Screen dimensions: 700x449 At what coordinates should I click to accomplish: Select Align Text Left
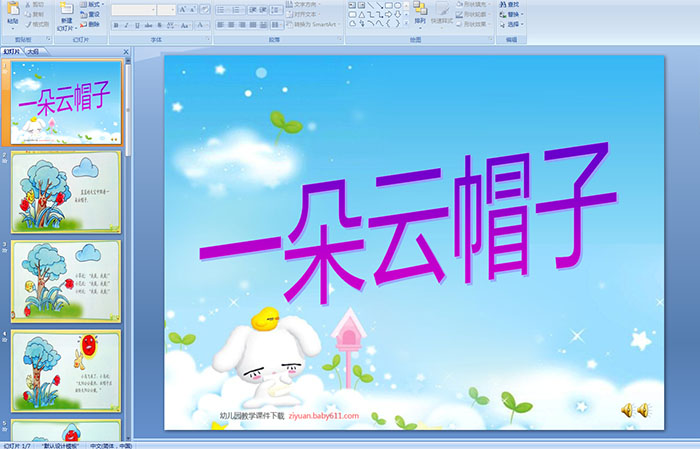click(x=220, y=25)
